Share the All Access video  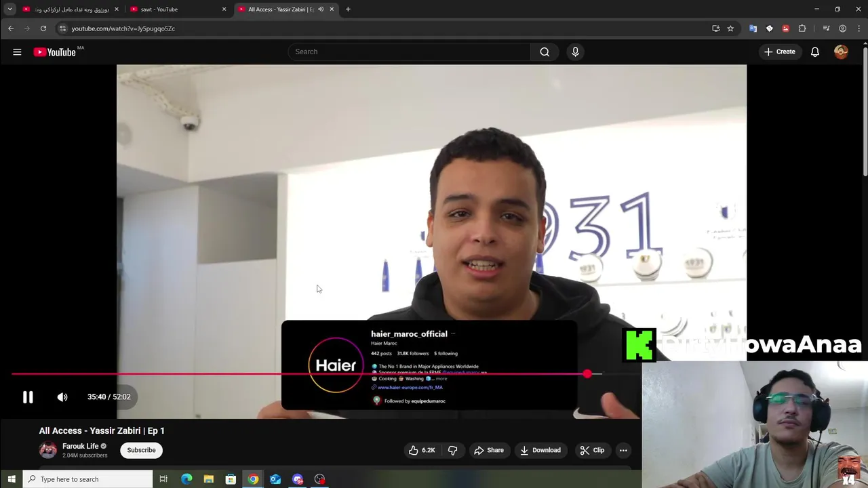click(489, 450)
